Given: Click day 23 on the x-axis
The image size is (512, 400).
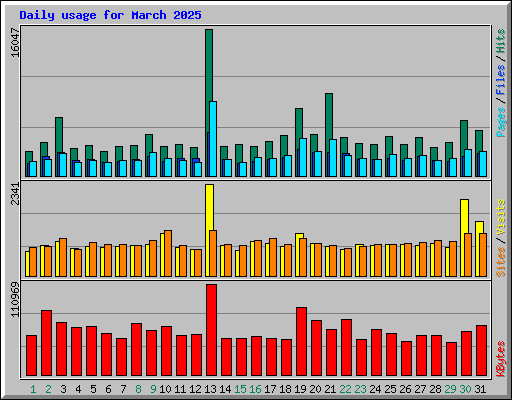Looking at the screenshot, I should 360,389.
